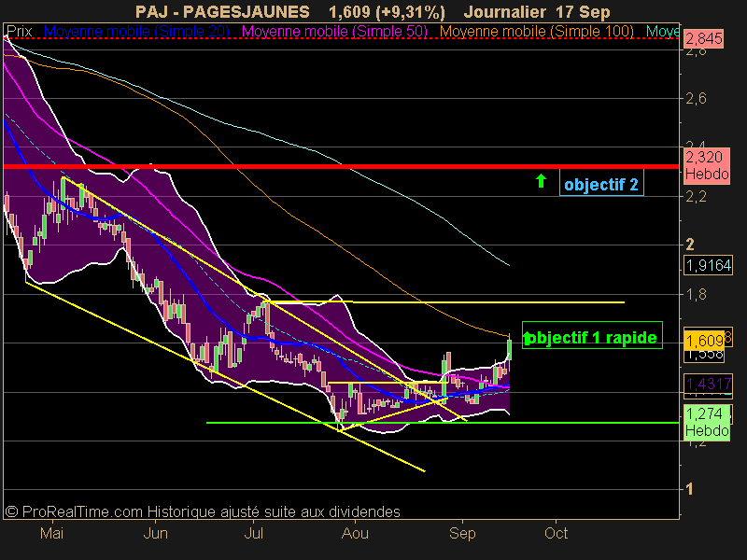
Task: Click the 2,2 price axis label
Action: [696, 196]
